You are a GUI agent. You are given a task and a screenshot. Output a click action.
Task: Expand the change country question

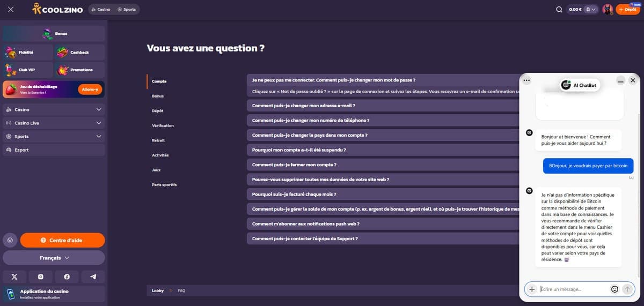pos(383,135)
